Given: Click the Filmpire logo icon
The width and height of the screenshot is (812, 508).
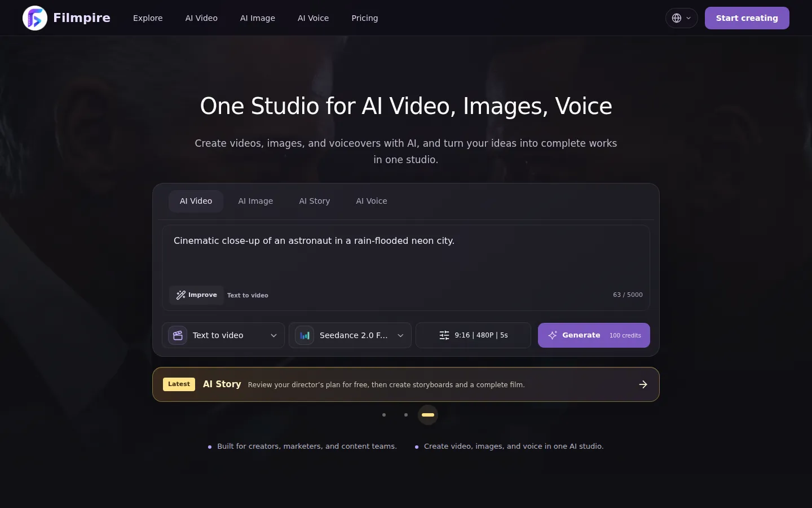Looking at the screenshot, I should tap(35, 18).
